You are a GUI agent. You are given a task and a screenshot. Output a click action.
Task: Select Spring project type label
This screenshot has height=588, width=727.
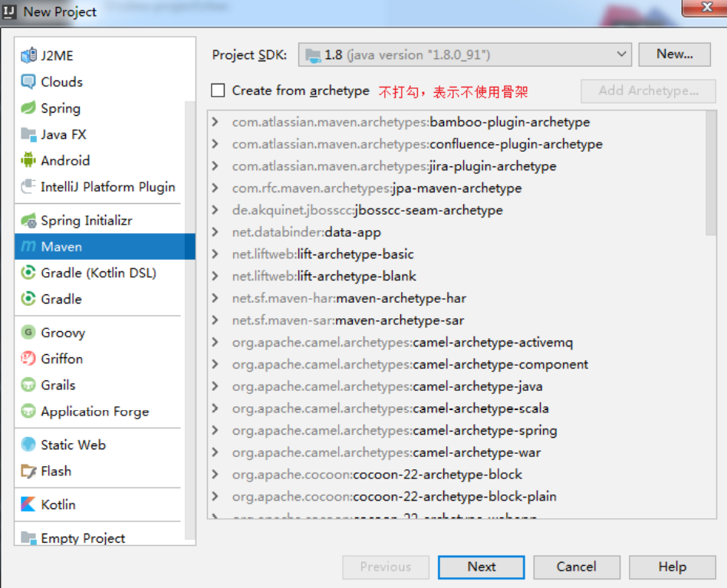tap(61, 108)
